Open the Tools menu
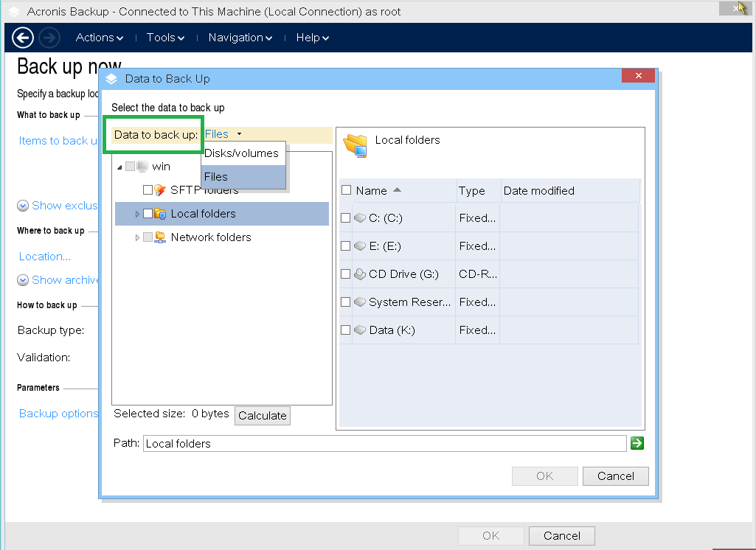Viewport: 756px width, 550px height. 165,38
